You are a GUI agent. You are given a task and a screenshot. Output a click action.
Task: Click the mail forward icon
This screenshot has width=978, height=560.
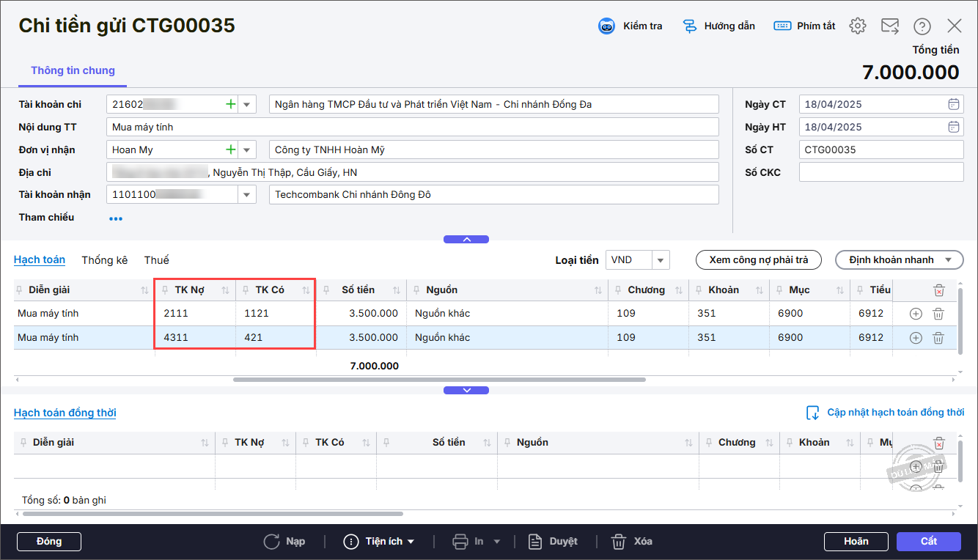point(889,26)
